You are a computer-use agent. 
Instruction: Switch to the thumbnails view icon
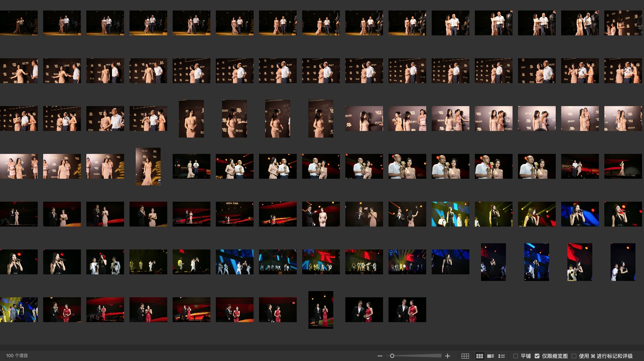tap(479, 356)
